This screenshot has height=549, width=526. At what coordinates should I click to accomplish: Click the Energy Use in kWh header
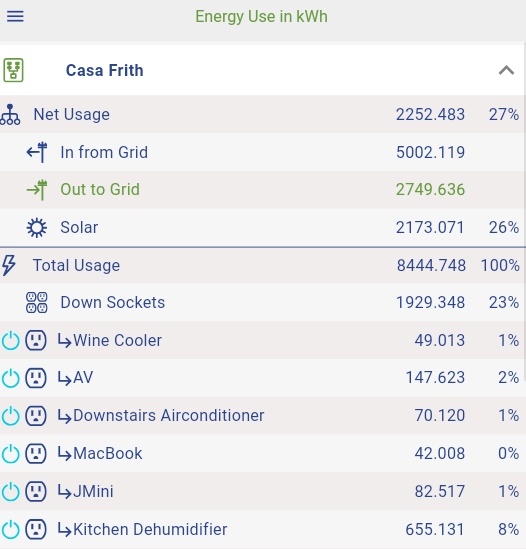(x=262, y=16)
